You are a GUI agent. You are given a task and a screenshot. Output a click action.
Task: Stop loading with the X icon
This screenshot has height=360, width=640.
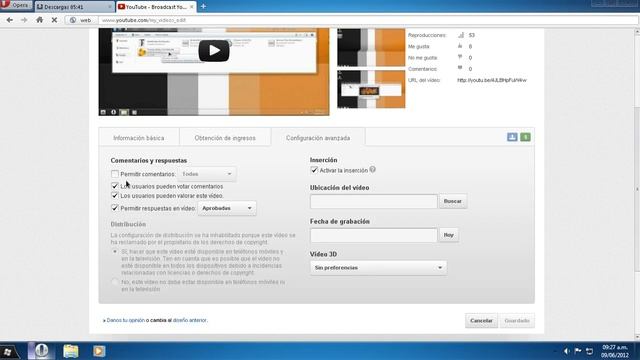pos(54,20)
